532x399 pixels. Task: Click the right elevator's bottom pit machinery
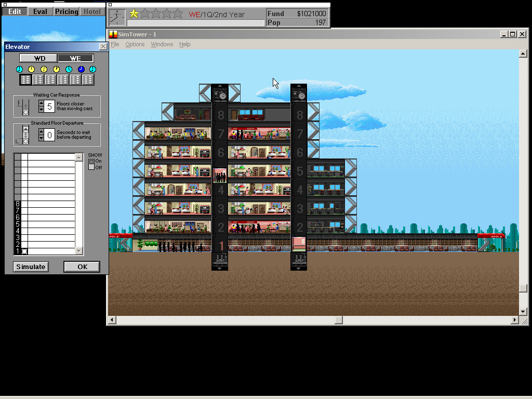[x=299, y=261]
